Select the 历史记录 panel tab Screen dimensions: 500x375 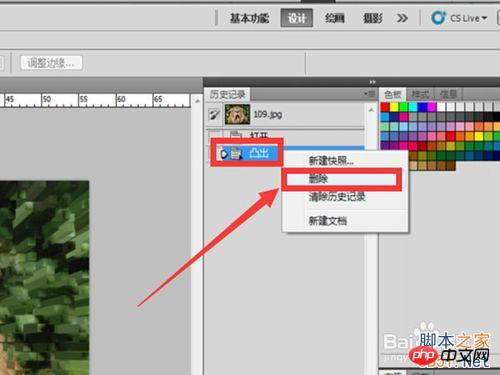227,95
